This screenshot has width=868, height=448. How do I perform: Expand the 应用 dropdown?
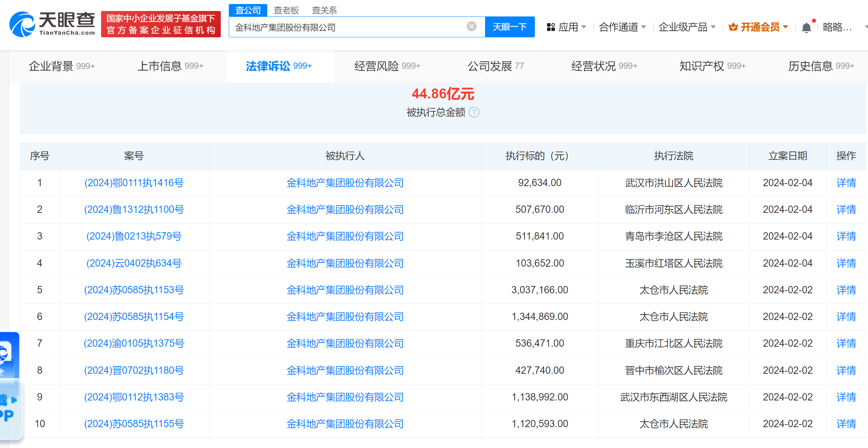[584, 27]
